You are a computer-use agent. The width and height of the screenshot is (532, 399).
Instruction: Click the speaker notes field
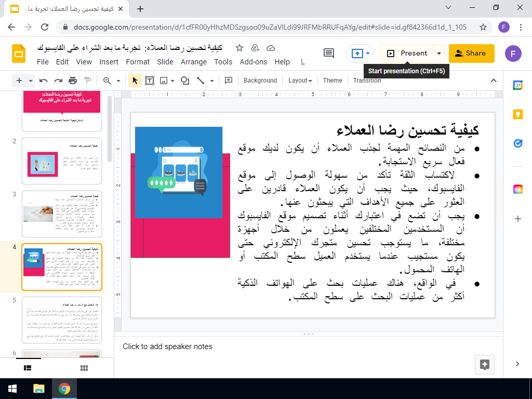click(308, 347)
